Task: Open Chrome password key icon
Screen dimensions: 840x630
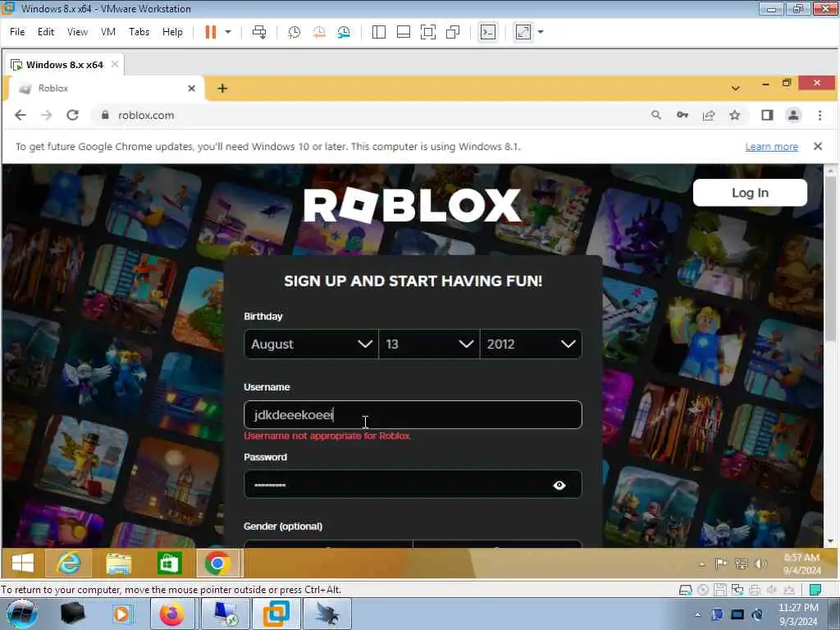Action: 682,115
